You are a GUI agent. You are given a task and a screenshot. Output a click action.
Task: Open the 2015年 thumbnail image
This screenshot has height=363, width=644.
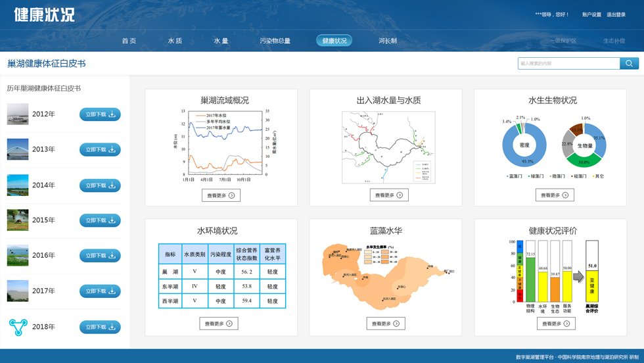(x=18, y=220)
